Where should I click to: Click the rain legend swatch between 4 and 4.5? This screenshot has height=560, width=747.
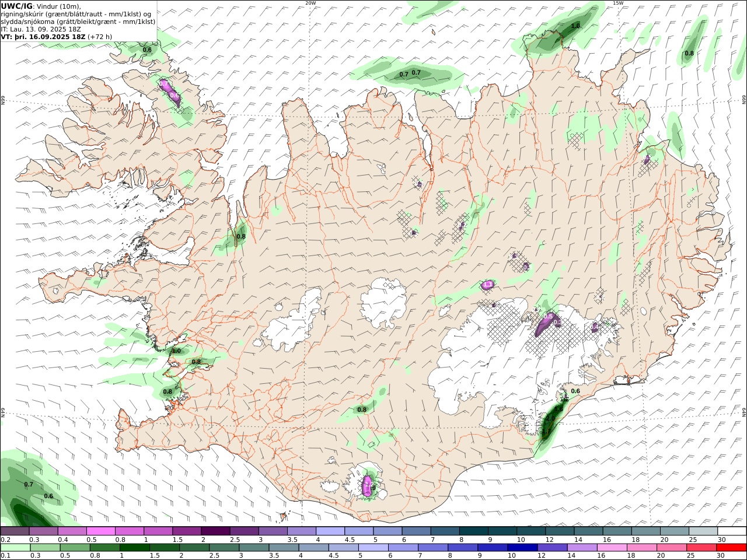pos(314,547)
